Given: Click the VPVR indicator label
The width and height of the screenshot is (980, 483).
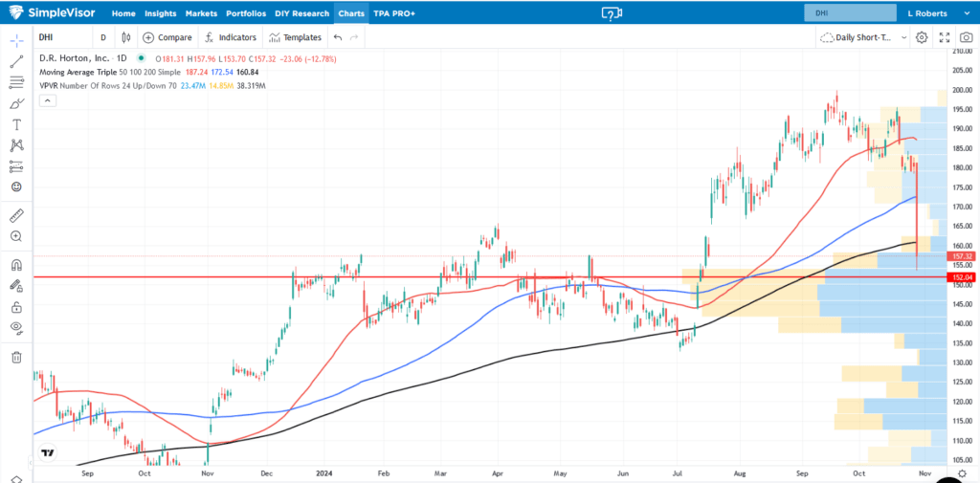Looking at the screenshot, I should click(49, 86).
